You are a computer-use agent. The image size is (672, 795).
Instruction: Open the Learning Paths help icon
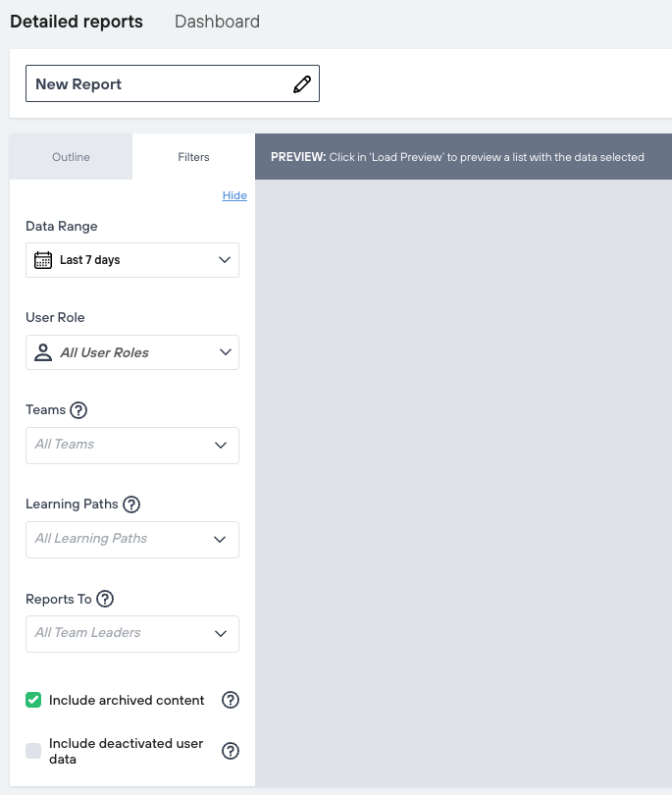pos(131,504)
